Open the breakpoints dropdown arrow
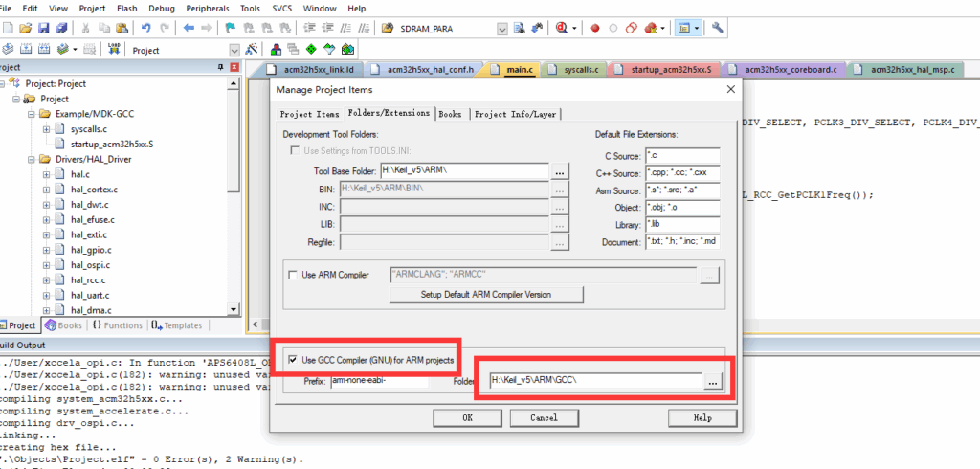The height and width of the screenshot is (469, 980). (663, 29)
